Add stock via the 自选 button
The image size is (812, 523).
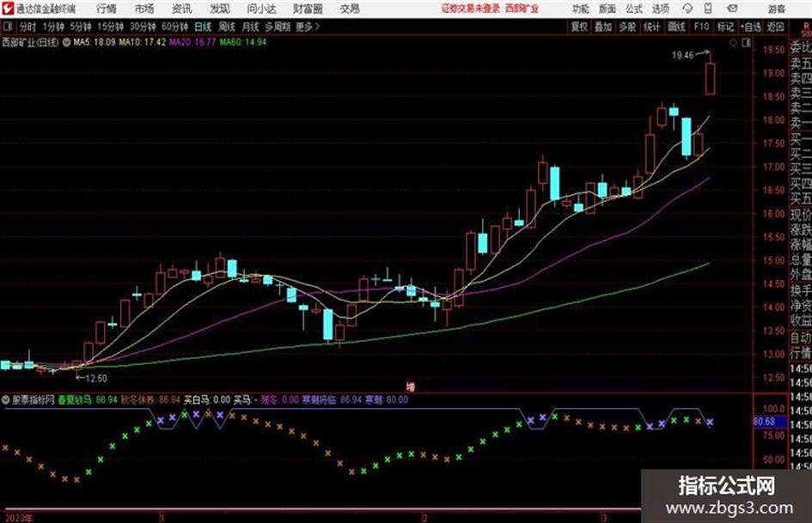click(751, 27)
